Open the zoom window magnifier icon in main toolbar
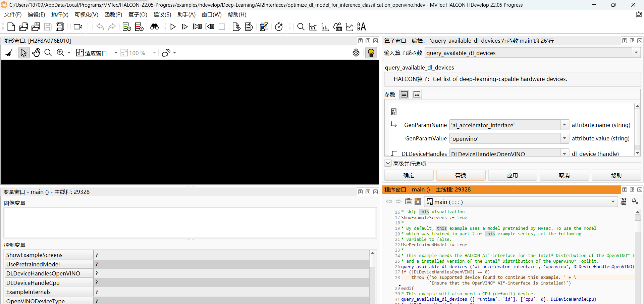Image resolution: width=644 pixels, height=304 pixels. [301, 27]
